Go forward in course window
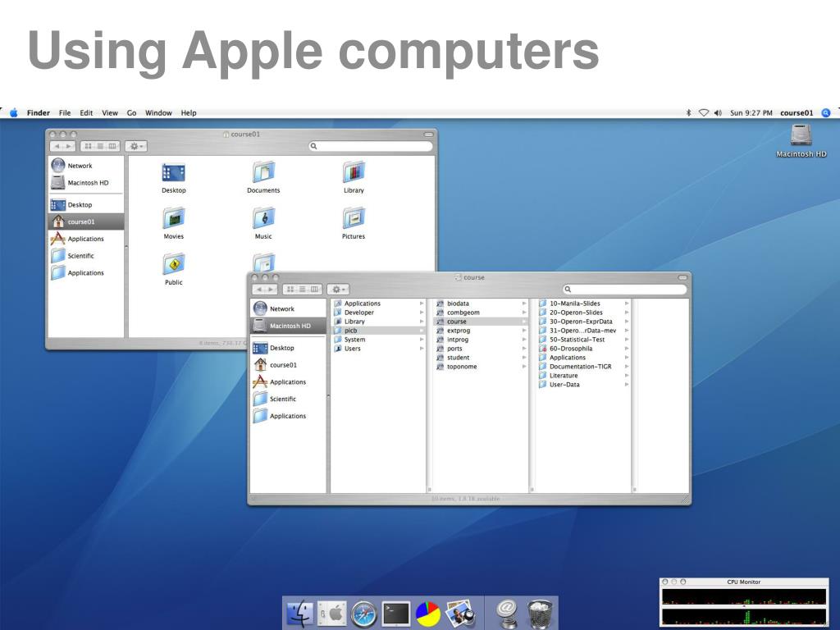 pyautogui.click(x=271, y=290)
